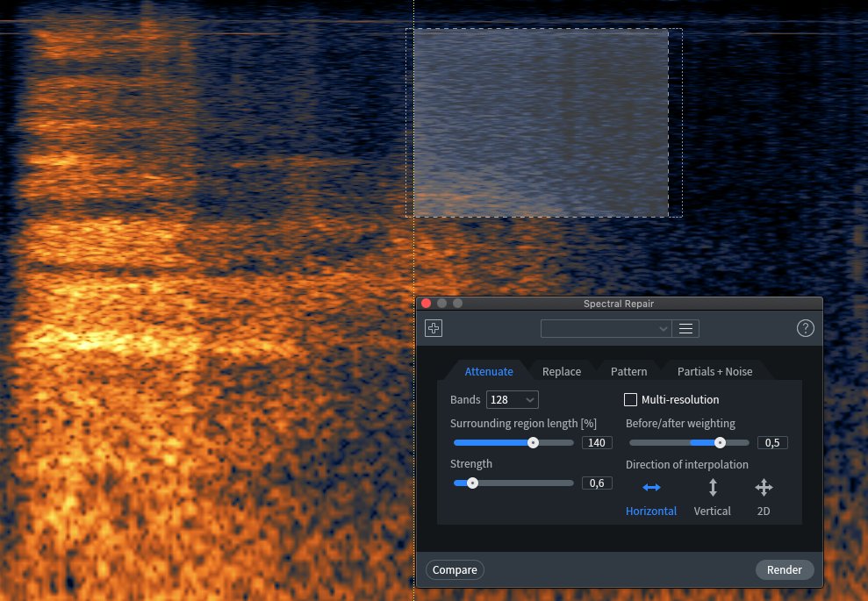Image resolution: width=868 pixels, height=601 pixels.
Task: Click the Before/after weighting value 0,5
Action: 772,443
